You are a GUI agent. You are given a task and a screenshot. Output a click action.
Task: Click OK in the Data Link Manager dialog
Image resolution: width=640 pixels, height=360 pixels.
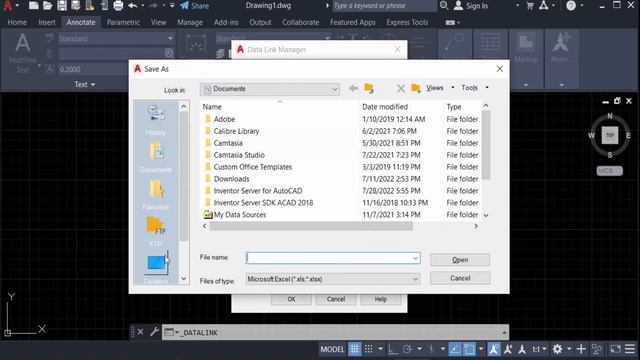pyautogui.click(x=291, y=299)
